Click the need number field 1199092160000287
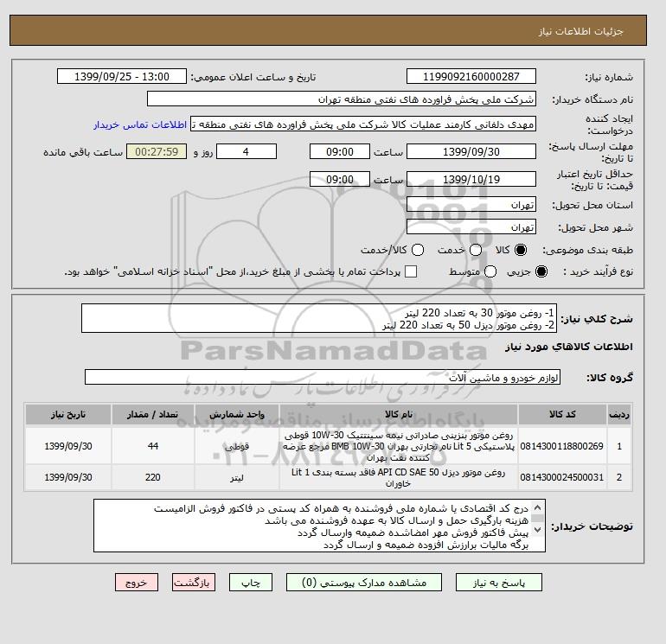The height and width of the screenshot is (644, 666). click(x=471, y=76)
